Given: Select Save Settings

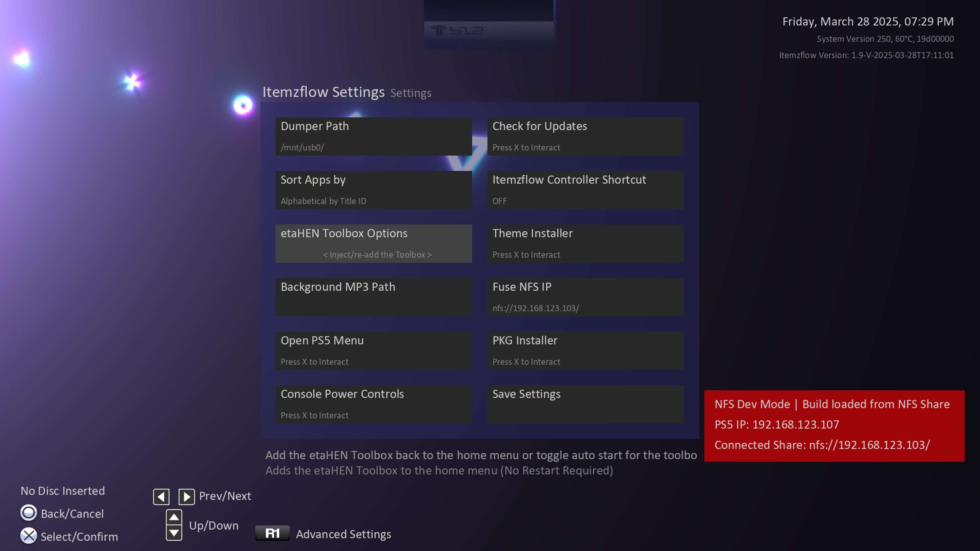Looking at the screenshot, I should [x=585, y=404].
